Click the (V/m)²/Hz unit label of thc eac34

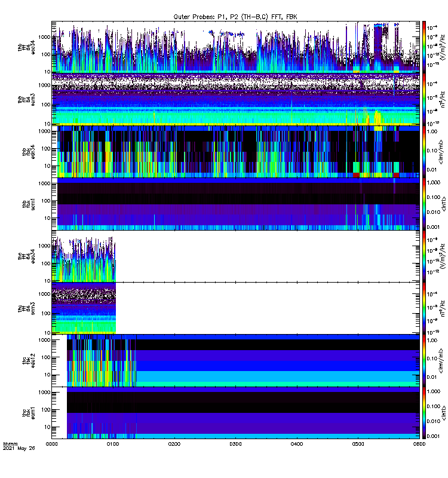click(443, 256)
